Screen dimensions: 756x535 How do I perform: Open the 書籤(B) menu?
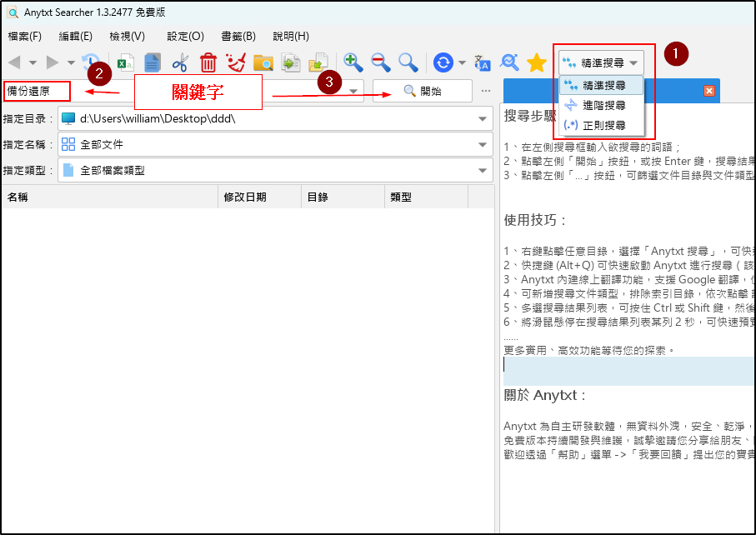click(x=238, y=37)
